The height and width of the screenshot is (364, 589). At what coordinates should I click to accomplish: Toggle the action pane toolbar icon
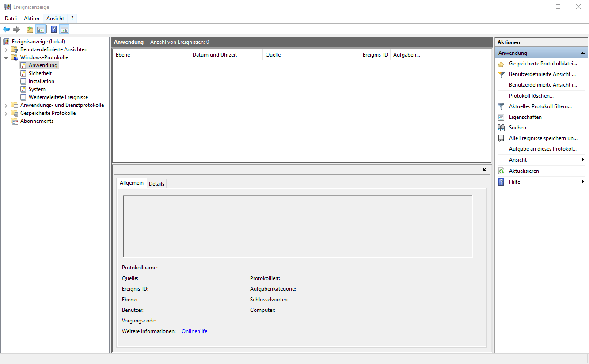click(x=65, y=29)
